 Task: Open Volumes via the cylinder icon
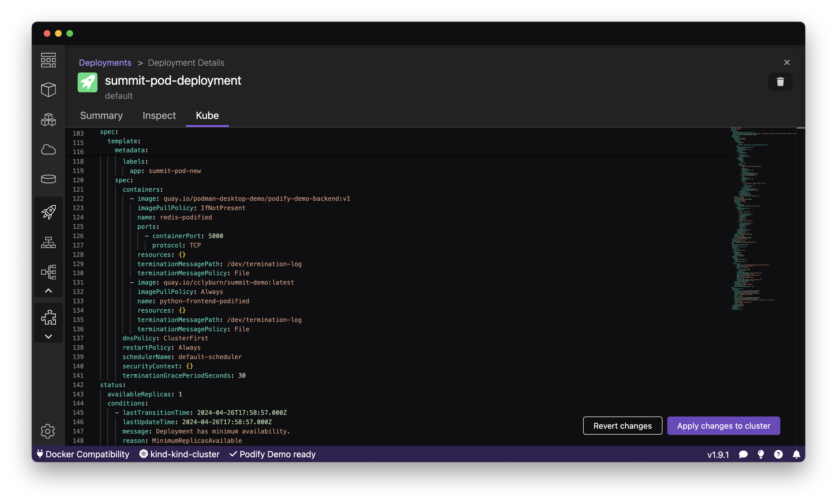[48, 179]
